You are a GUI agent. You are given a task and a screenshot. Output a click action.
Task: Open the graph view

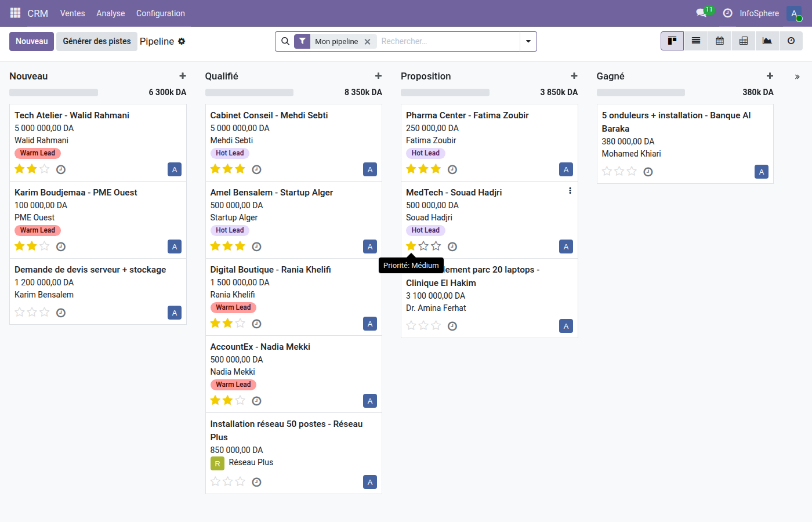(x=767, y=41)
